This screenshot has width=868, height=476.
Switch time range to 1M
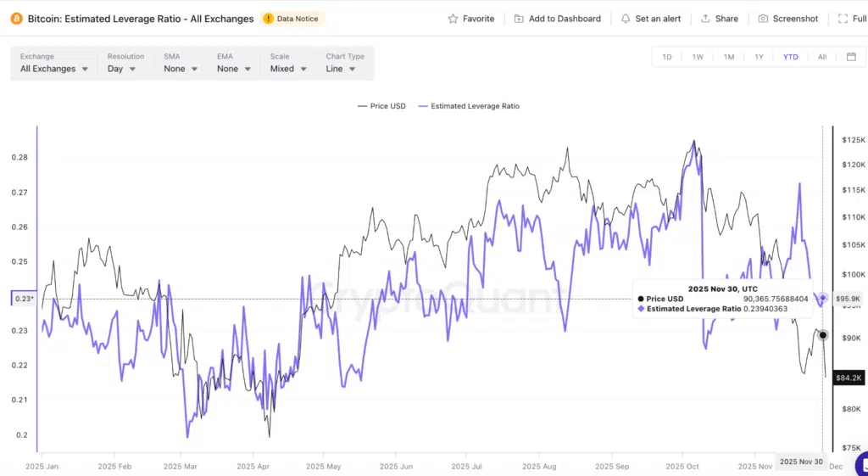pos(729,57)
